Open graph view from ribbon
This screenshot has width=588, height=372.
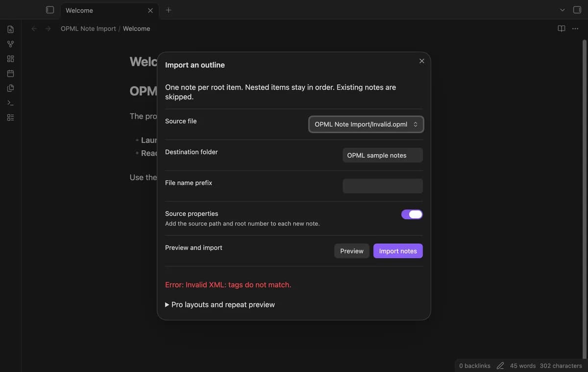(10, 44)
